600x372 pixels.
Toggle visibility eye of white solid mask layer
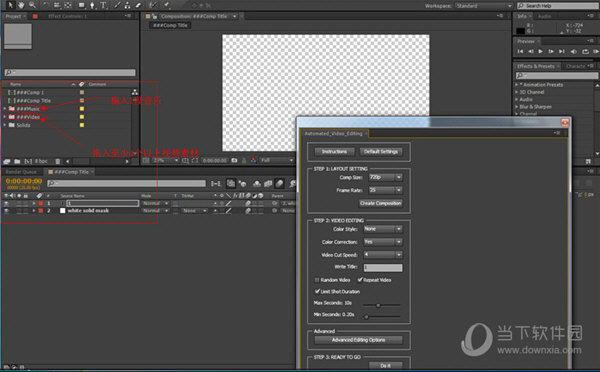pos(6,210)
